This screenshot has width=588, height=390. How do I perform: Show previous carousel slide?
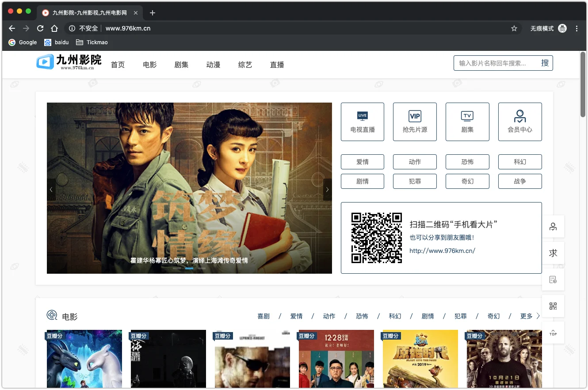(x=51, y=190)
